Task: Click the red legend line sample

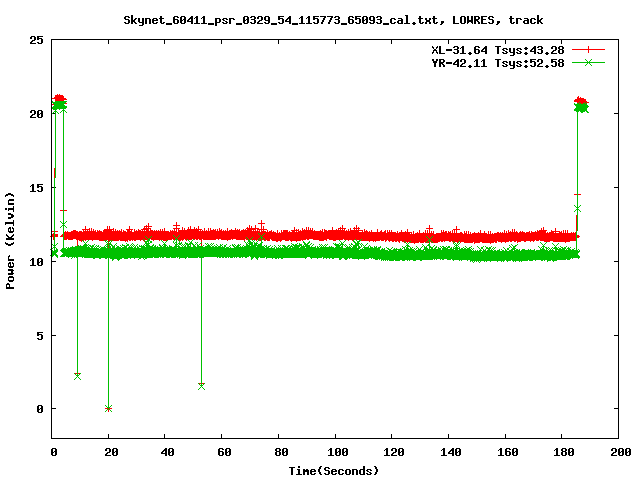Action: tap(588, 50)
